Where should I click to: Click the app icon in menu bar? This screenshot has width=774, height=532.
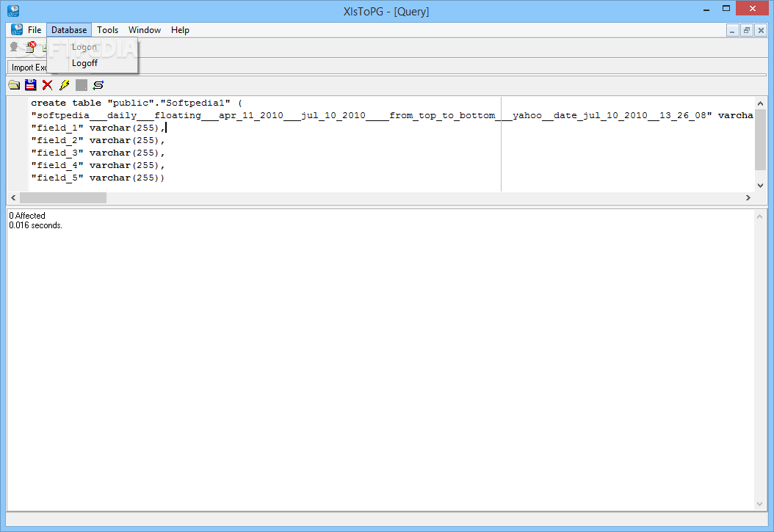coord(17,30)
